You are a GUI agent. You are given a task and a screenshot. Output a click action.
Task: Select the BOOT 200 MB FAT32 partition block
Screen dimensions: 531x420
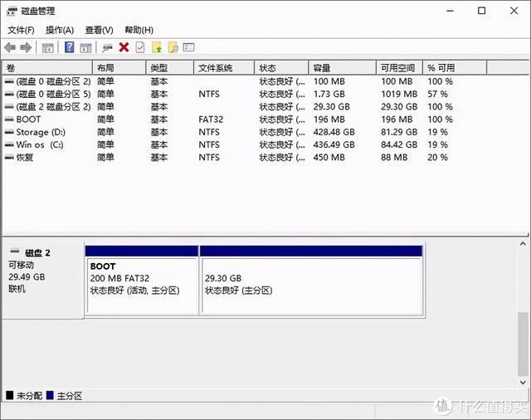pos(142,281)
